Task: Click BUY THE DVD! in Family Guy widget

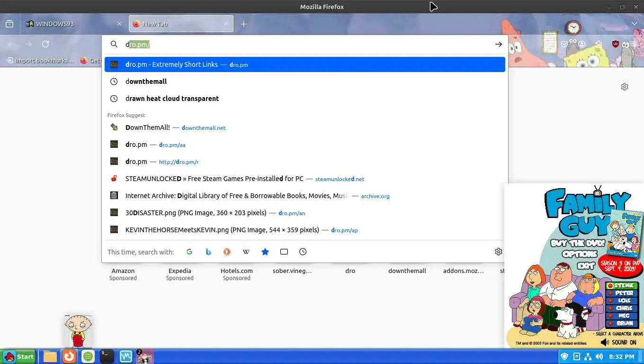Action: point(578,243)
